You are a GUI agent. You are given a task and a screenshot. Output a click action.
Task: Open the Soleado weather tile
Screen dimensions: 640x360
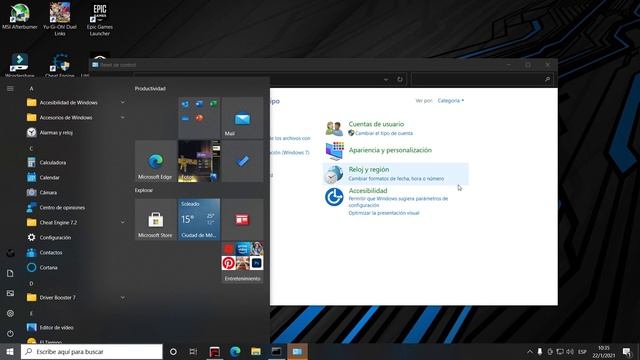coord(199,220)
